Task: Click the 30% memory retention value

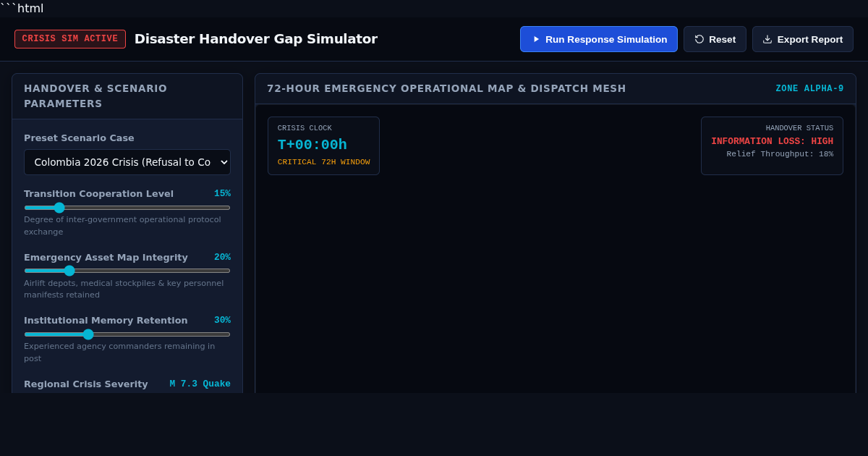Action: coord(222,321)
